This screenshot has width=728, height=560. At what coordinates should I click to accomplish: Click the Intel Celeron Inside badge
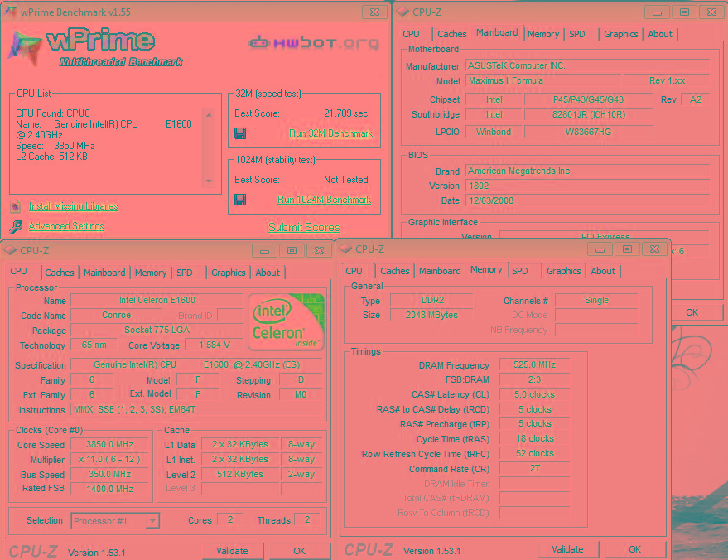[x=286, y=321]
